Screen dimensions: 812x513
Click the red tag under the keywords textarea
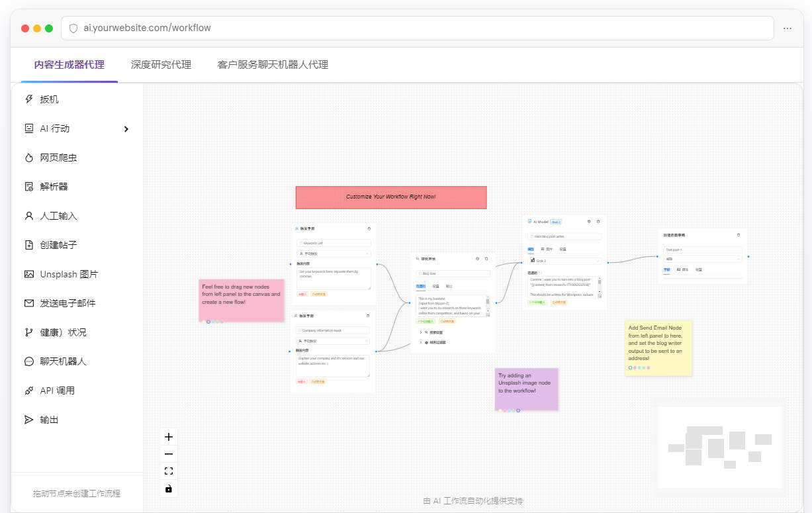(x=302, y=294)
